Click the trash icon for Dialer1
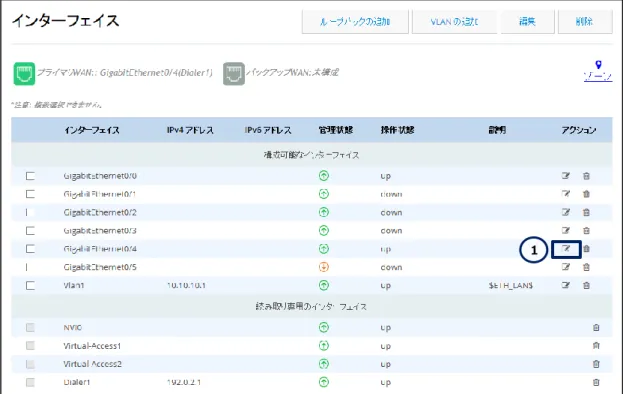Screen dimensions: 623x394 click(x=596, y=382)
